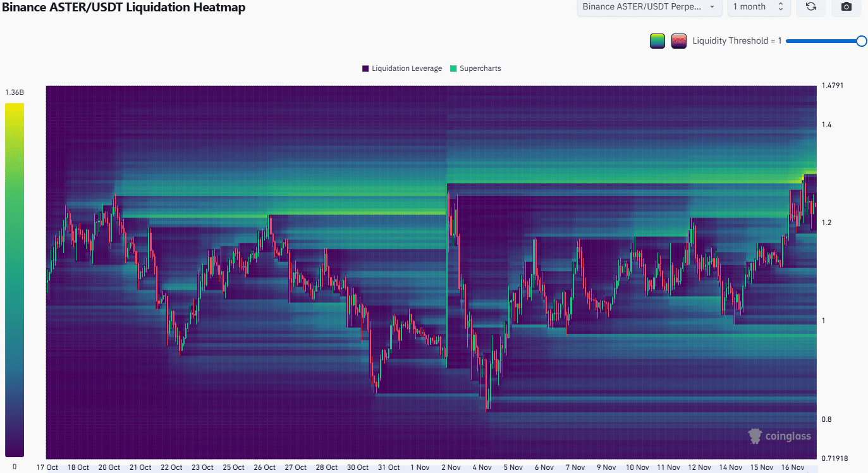Image resolution: width=868 pixels, height=473 pixels.
Task: Adjust the Liquidity Threshold slider handle
Action: click(861, 41)
